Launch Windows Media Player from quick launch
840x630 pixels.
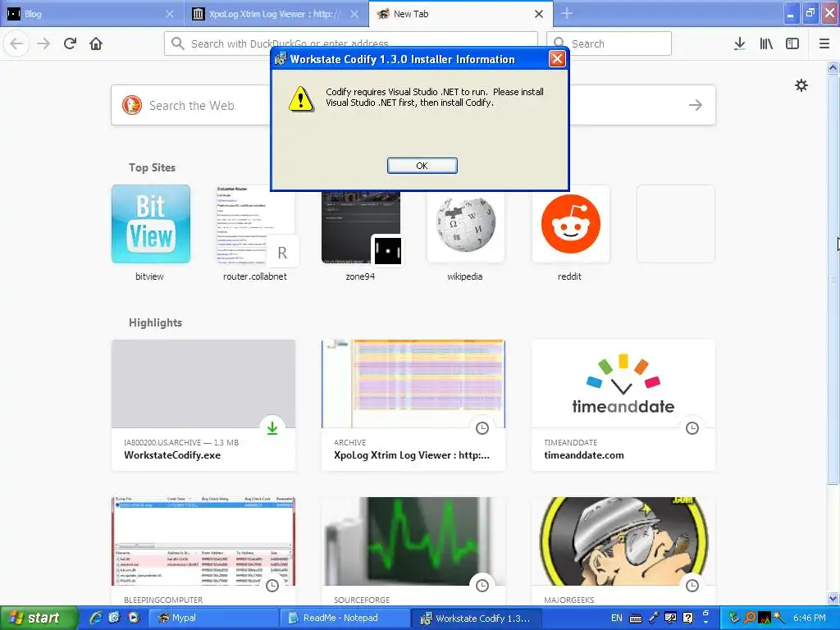(133, 618)
